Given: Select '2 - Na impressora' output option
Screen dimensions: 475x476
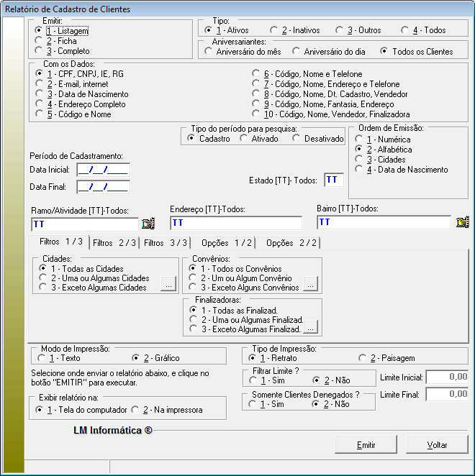Looking at the screenshot, I should [x=135, y=410].
